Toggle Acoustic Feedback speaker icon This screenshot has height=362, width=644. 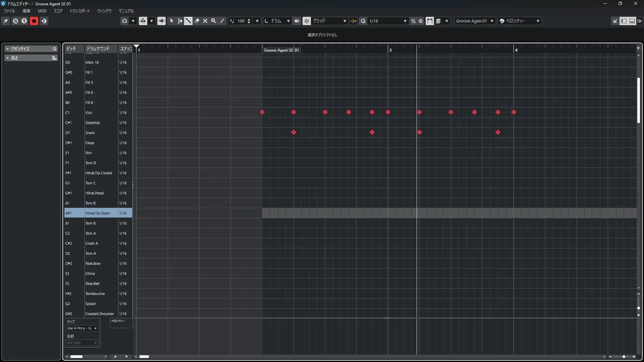161,21
